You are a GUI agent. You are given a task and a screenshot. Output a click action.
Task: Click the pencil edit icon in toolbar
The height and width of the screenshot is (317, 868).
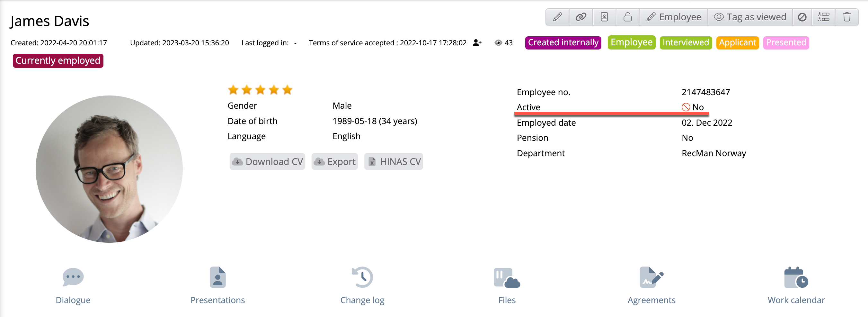(x=557, y=17)
